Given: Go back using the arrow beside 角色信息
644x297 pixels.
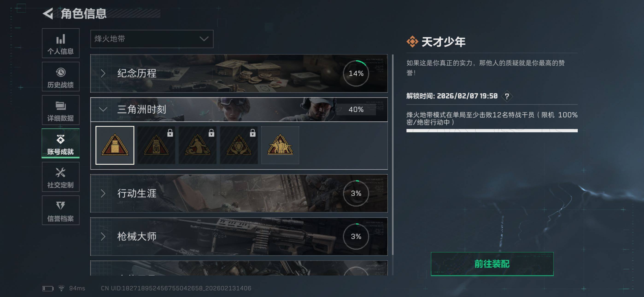Looking at the screenshot, I should coord(48,14).
